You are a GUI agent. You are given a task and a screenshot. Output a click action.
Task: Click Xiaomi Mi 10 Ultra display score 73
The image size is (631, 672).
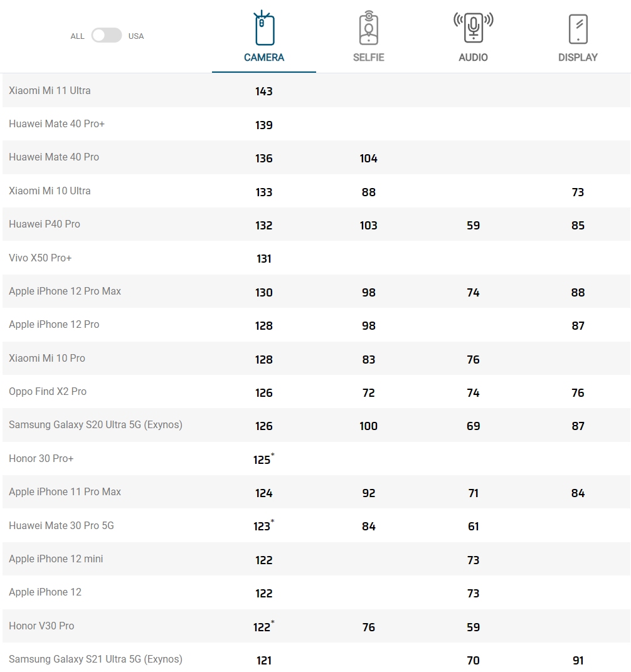[x=578, y=192]
